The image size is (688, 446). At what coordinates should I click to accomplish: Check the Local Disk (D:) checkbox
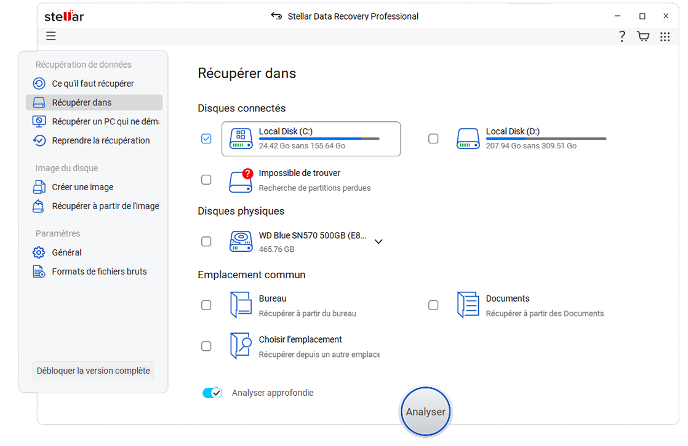pyautogui.click(x=433, y=139)
